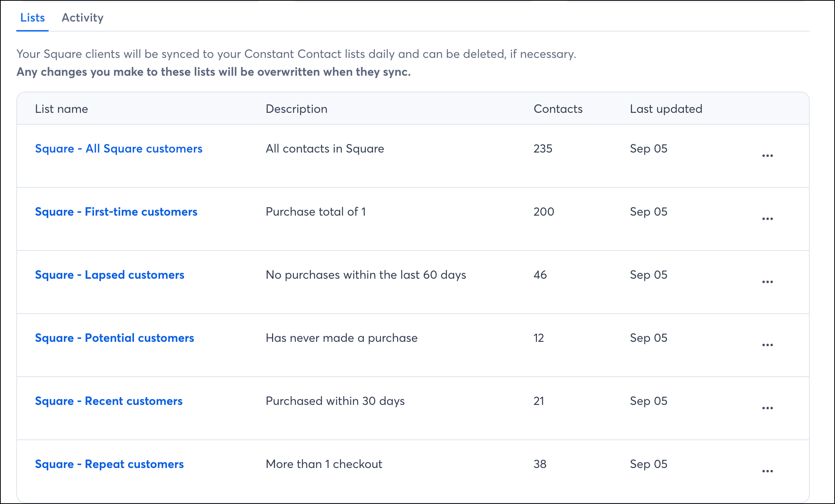Open more options for All Square customers row

pyautogui.click(x=767, y=156)
